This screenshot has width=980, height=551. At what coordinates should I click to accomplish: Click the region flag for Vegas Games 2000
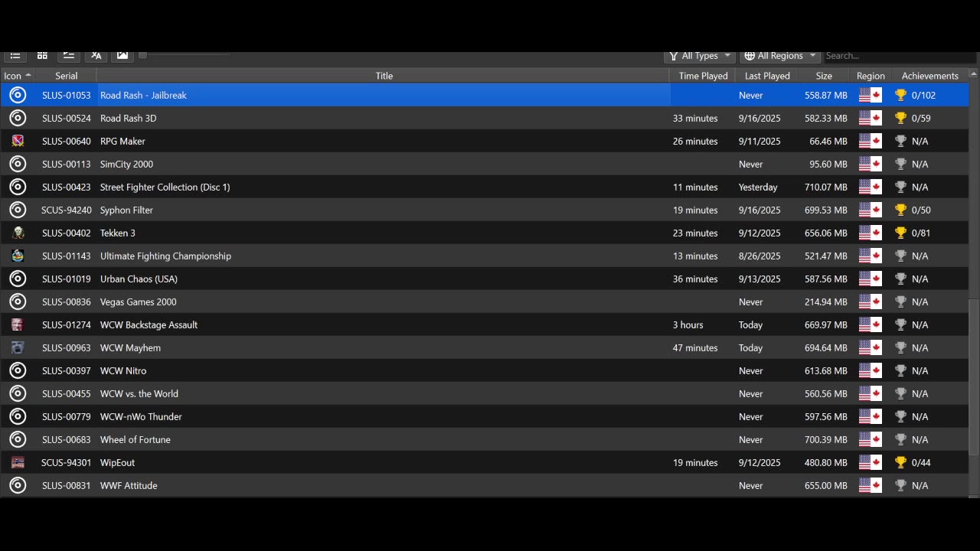[871, 302]
